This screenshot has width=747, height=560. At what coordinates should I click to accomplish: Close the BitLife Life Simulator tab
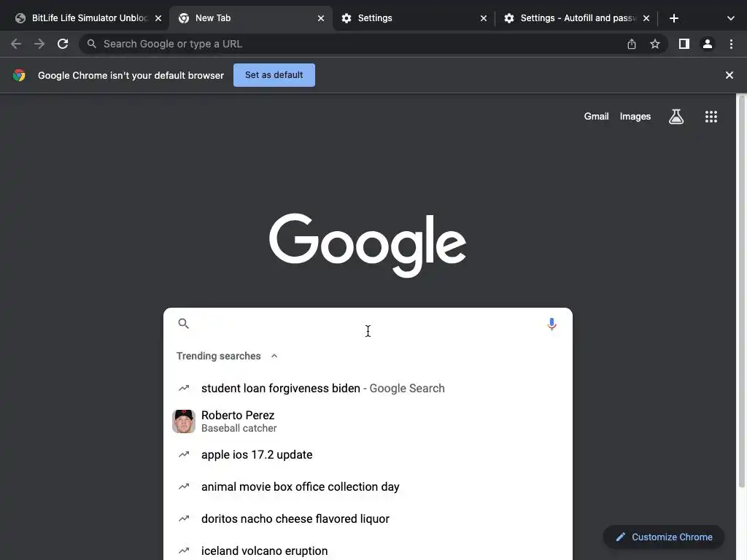click(x=158, y=18)
